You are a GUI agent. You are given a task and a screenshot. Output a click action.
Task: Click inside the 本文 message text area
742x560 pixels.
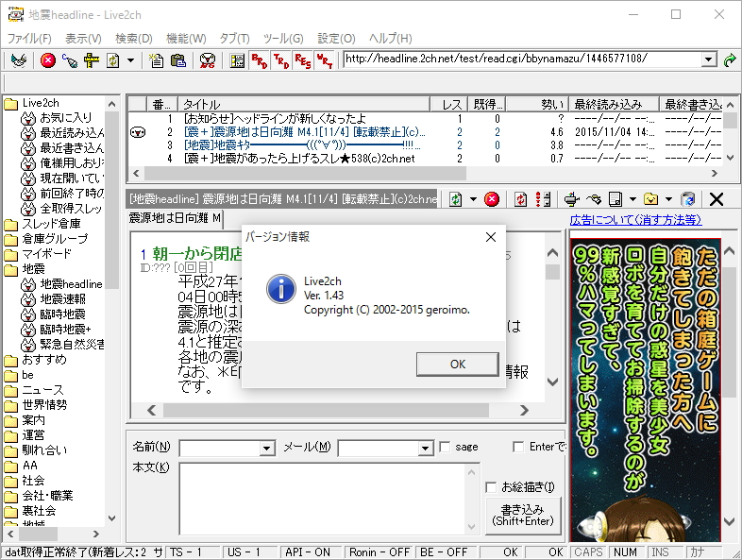[323, 499]
